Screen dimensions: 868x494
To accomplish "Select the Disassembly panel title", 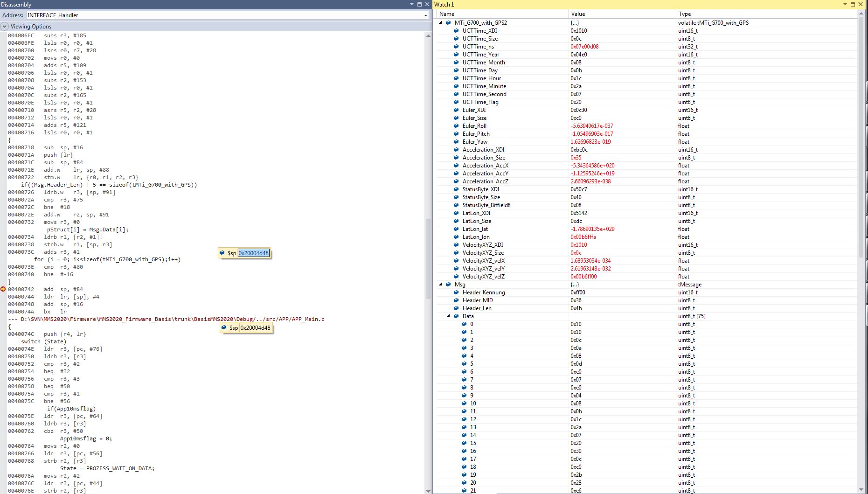I will pyautogui.click(x=16, y=4).
